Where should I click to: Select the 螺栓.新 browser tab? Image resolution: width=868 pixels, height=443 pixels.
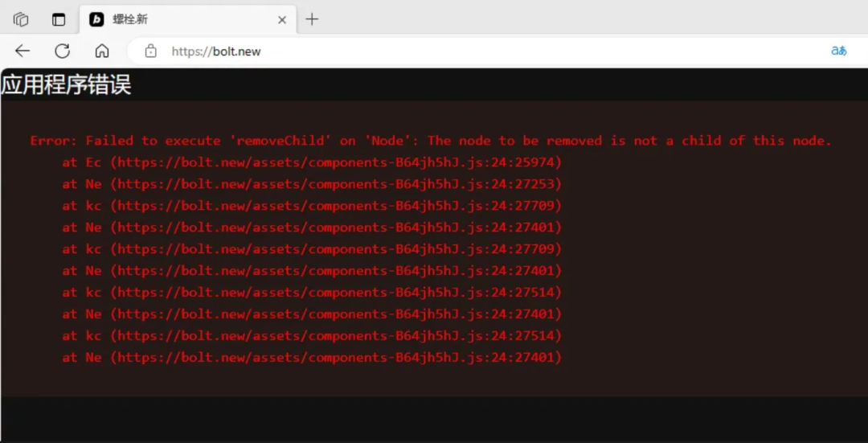coord(187,19)
